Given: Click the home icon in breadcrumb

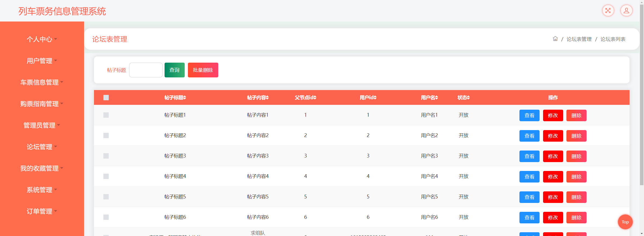Looking at the screenshot, I should point(555,39).
